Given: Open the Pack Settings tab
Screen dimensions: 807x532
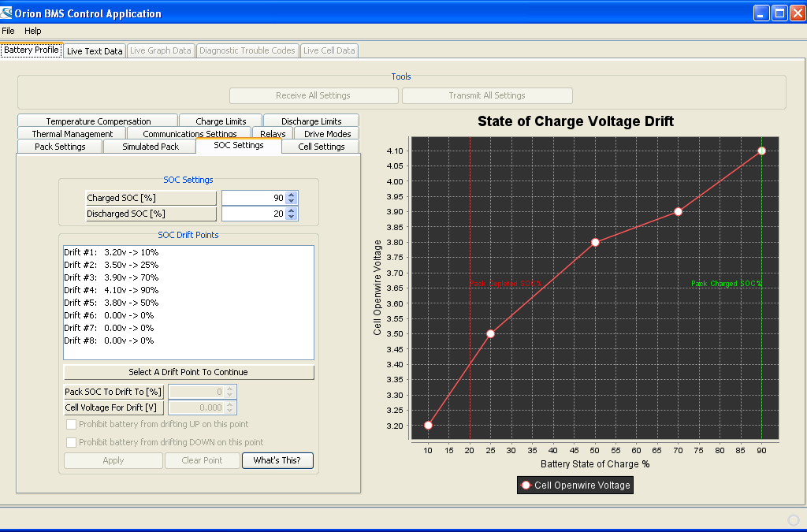Looking at the screenshot, I should 60,147.
